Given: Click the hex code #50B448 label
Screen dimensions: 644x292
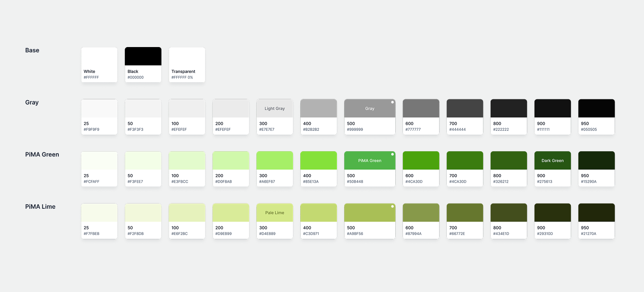Looking at the screenshot, I should point(355,182).
